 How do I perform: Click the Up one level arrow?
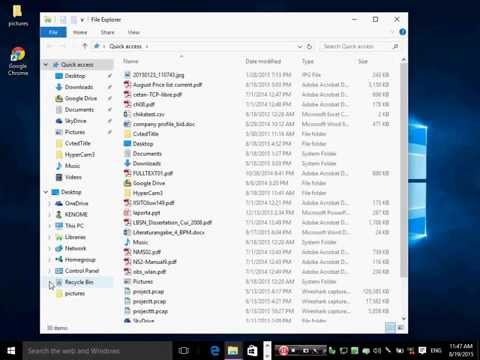(85, 46)
